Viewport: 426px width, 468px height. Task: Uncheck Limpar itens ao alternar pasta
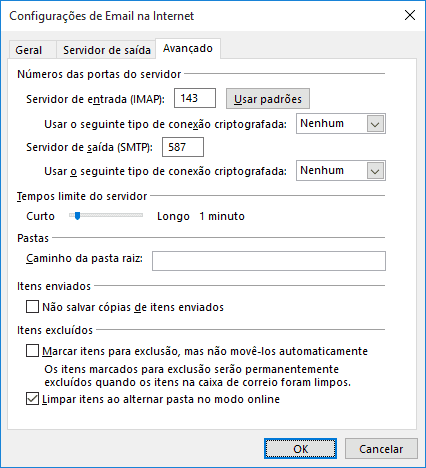(32, 399)
